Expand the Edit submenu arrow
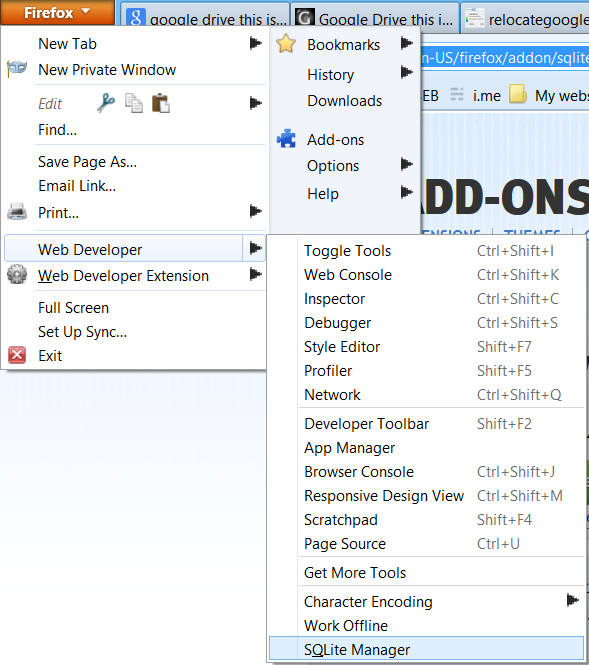This screenshot has height=665, width=589. (255, 103)
